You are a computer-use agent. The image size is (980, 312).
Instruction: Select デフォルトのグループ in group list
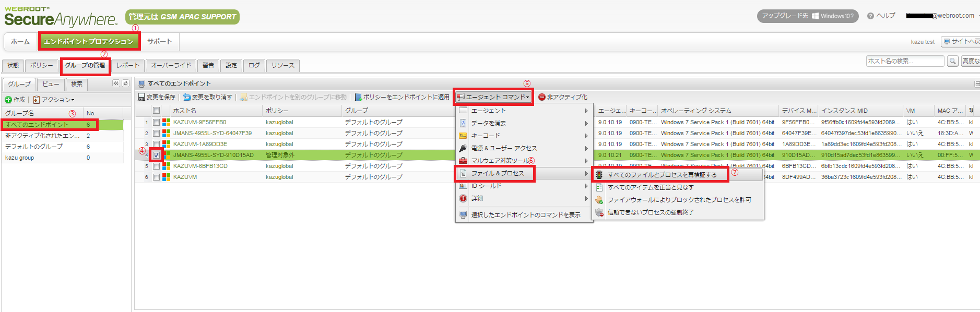pyautogui.click(x=62, y=147)
